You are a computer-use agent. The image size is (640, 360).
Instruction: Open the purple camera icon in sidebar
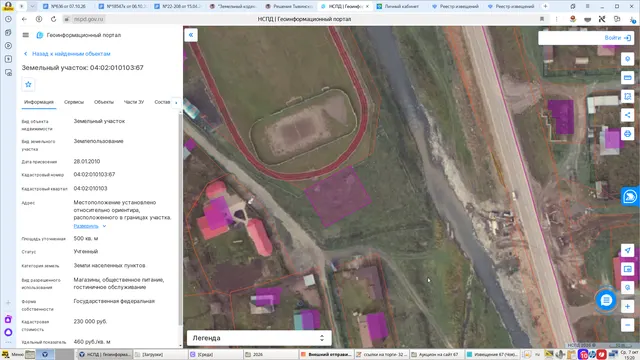click(8, 319)
